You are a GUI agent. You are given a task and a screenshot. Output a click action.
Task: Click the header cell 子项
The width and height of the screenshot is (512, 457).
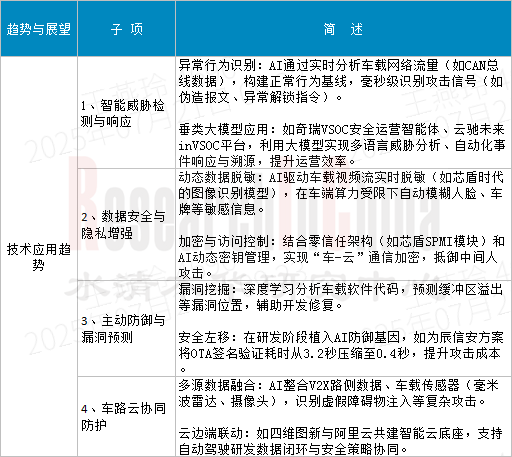pos(126,28)
